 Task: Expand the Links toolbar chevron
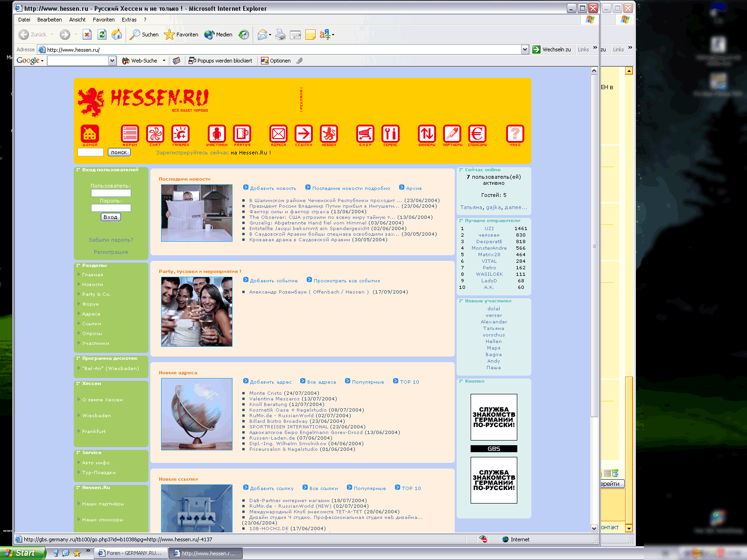(x=595, y=48)
